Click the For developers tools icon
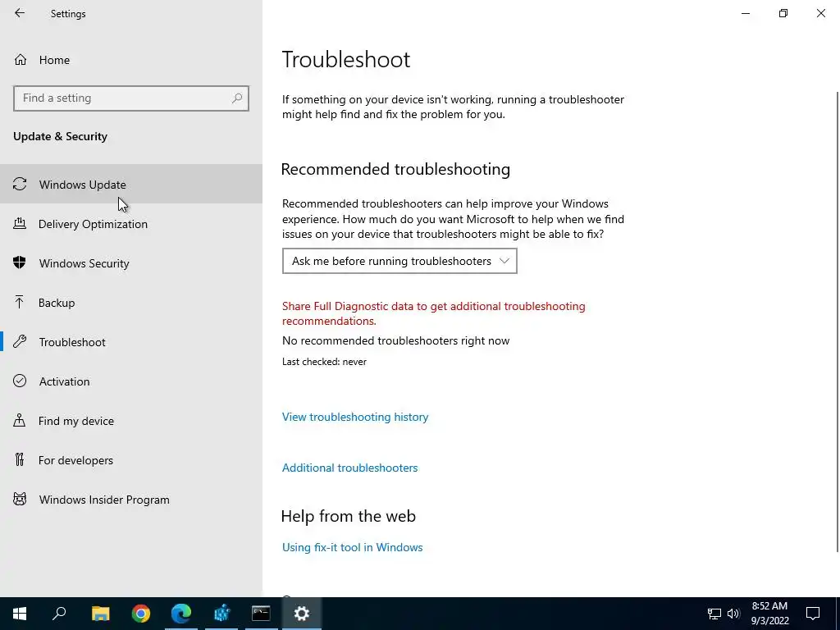Image resolution: width=840 pixels, height=630 pixels. tap(20, 459)
